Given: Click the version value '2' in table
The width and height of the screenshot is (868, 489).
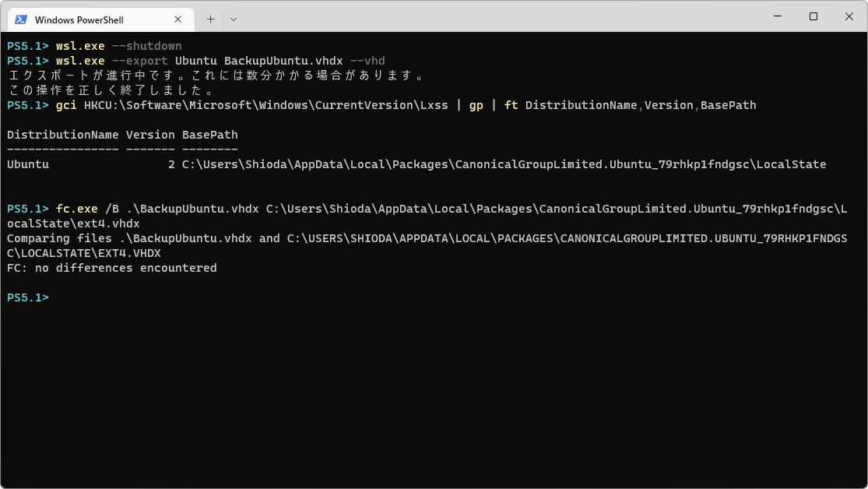Looking at the screenshot, I should [171, 164].
